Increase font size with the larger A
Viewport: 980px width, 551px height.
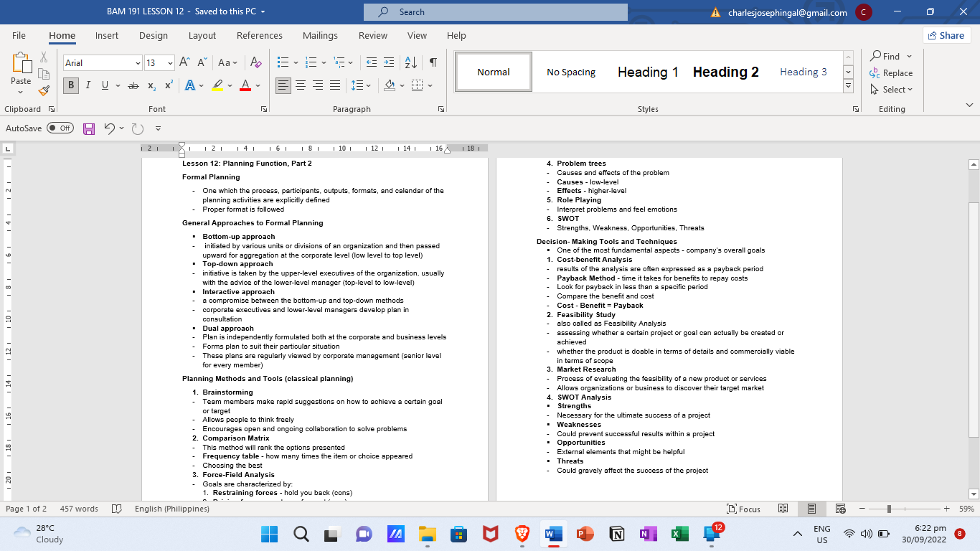[184, 63]
